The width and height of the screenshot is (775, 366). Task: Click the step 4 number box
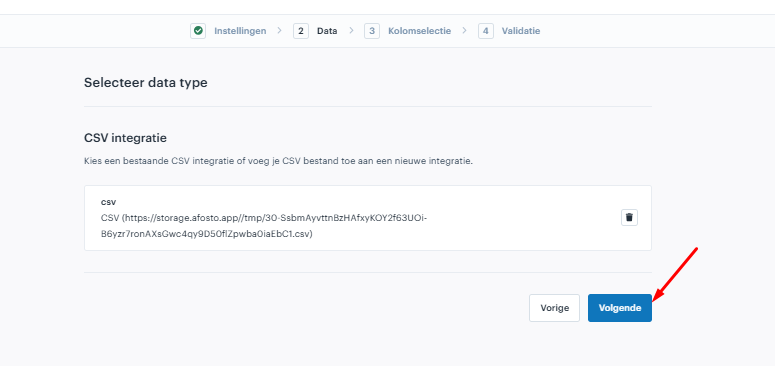[486, 31]
